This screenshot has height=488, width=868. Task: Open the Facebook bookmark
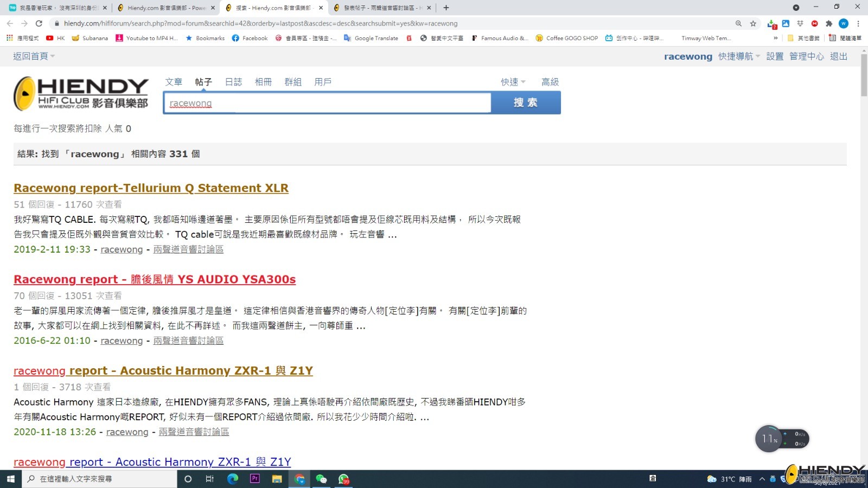250,38
